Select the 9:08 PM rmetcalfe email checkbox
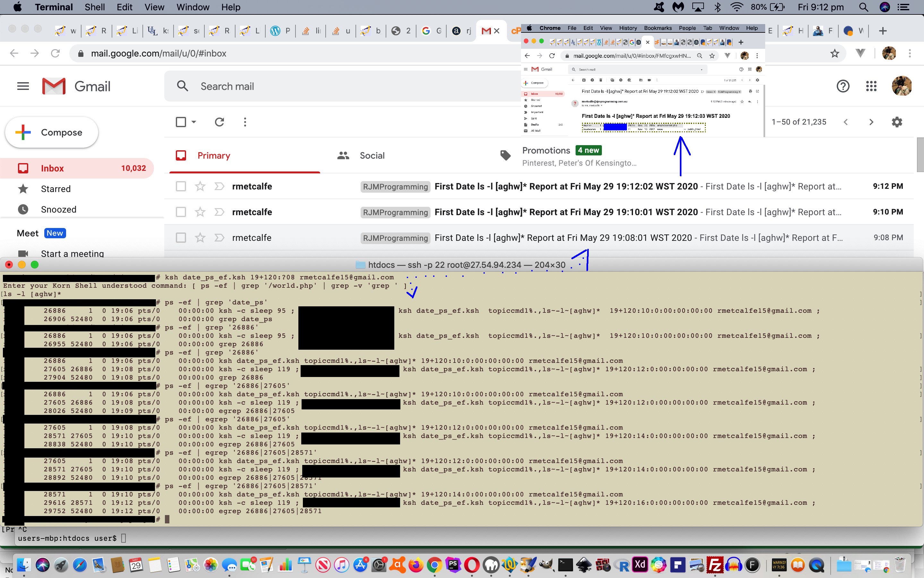The width and height of the screenshot is (924, 578). (181, 237)
